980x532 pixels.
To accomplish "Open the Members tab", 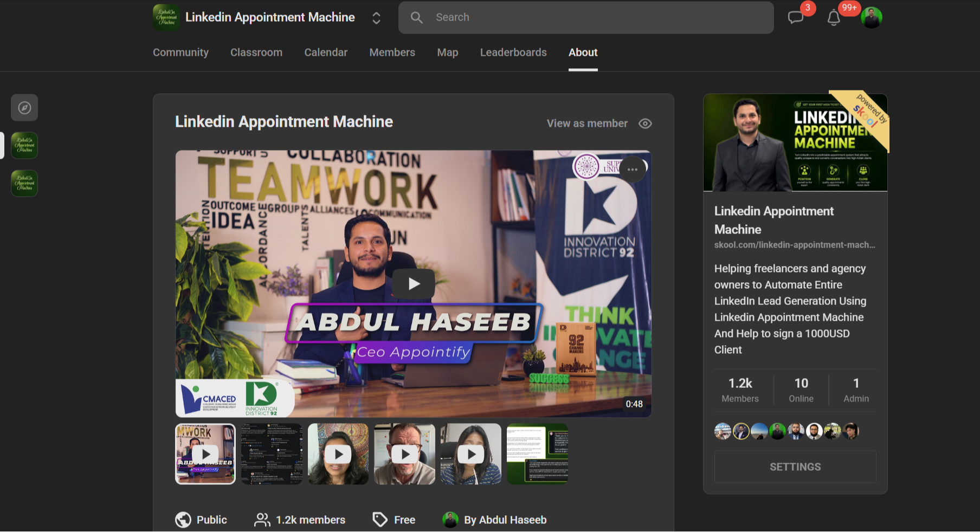I will coord(392,53).
